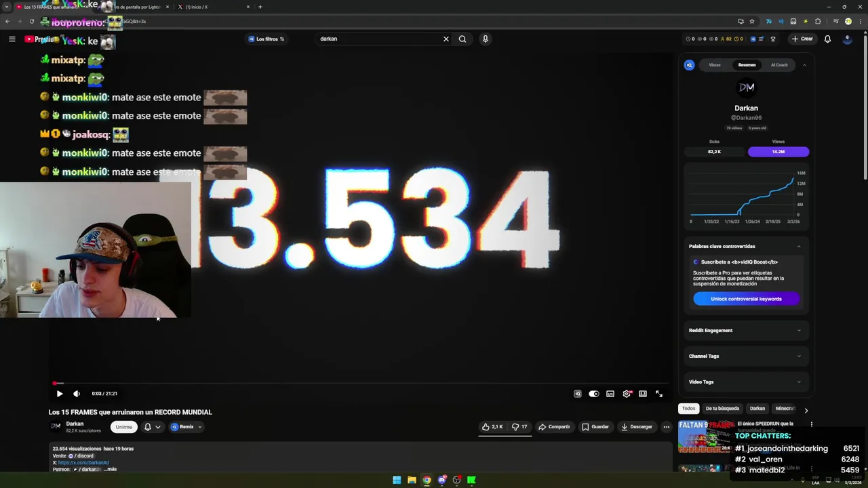Image resolution: width=868 pixels, height=488 pixels.
Task: Turn on subtitles with the captions icon
Action: click(610, 394)
